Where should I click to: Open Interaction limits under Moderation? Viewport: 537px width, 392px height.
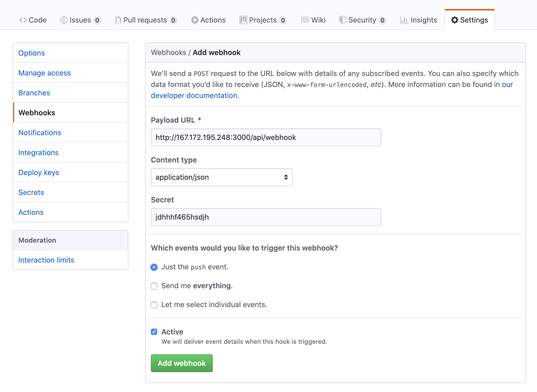coord(70,260)
